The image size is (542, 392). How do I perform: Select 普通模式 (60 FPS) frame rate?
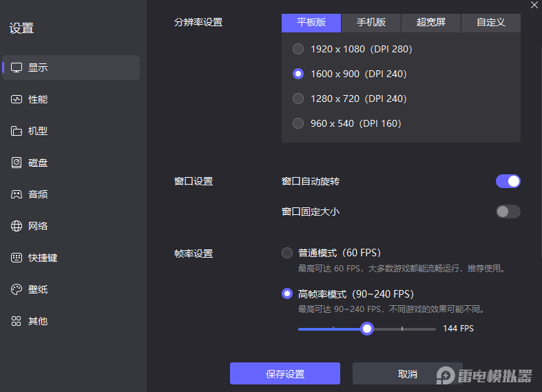[287, 253]
